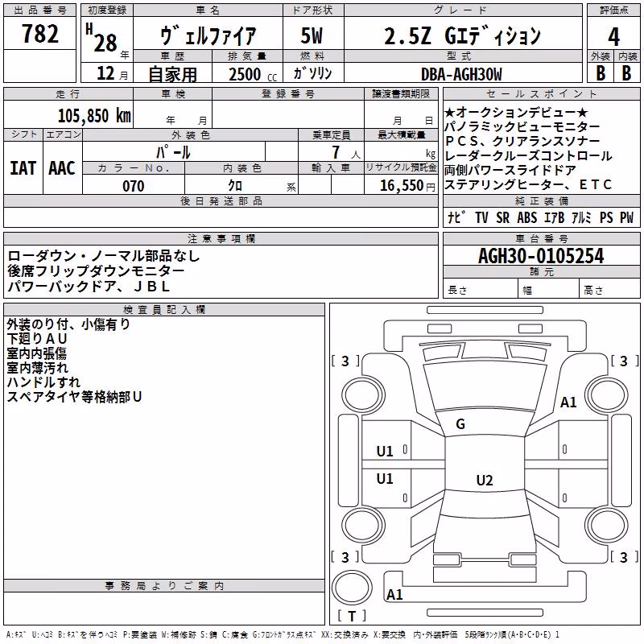The width and height of the screenshot is (644, 644).
Task: Select PW power window label
Action: (x=627, y=217)
